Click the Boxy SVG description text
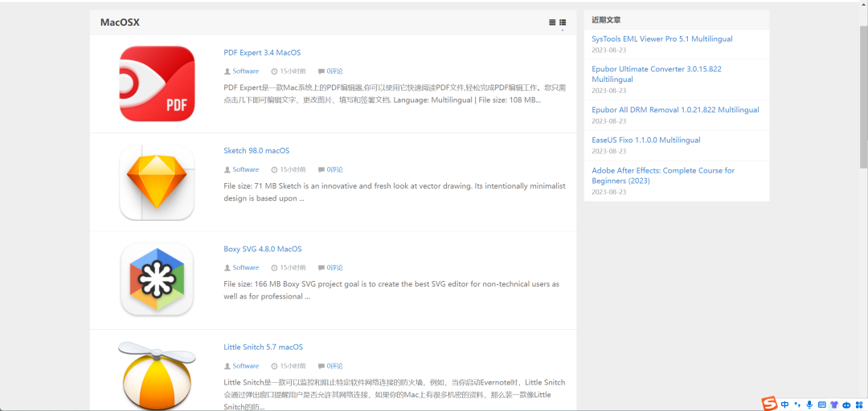 (391, 290)
